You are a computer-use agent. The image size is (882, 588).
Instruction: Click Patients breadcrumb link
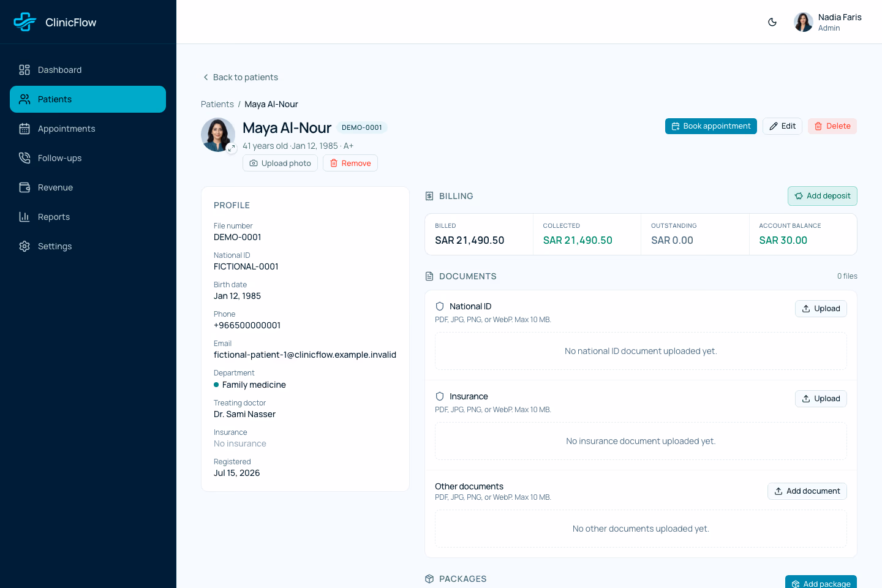[217, 104]
